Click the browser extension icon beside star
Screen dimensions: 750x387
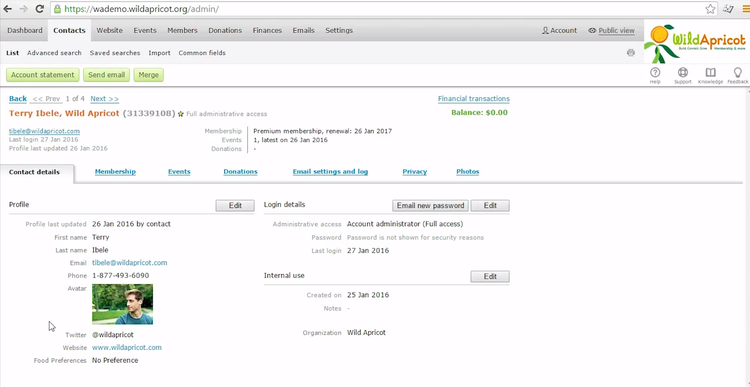[x=728, y=9]
